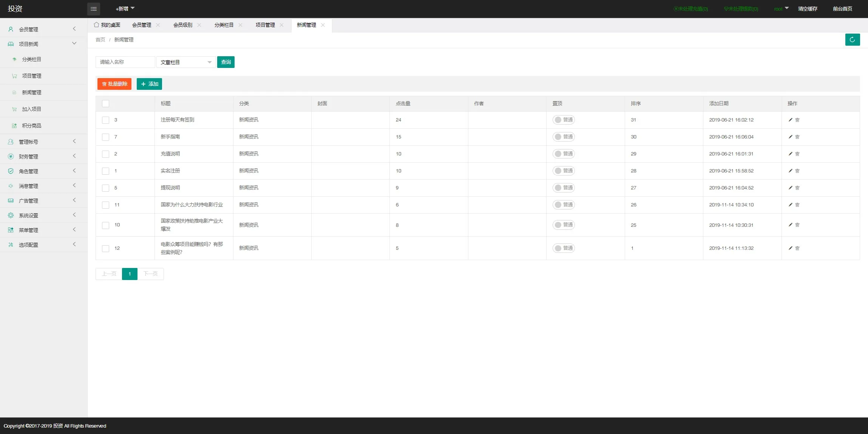Click the 请输入名称 input field
The height and width of the screenshot is (434, 868).
click(125, 62)
